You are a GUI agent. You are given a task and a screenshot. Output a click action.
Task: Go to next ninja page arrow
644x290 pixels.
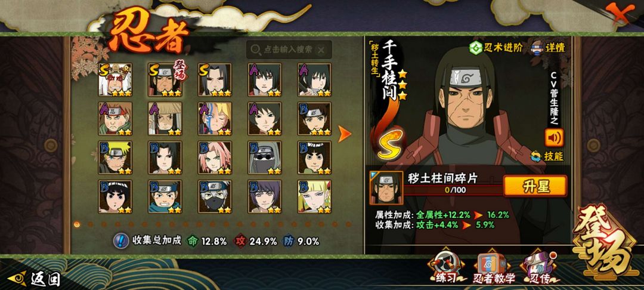pyautogui.click(x=344, y=134)
